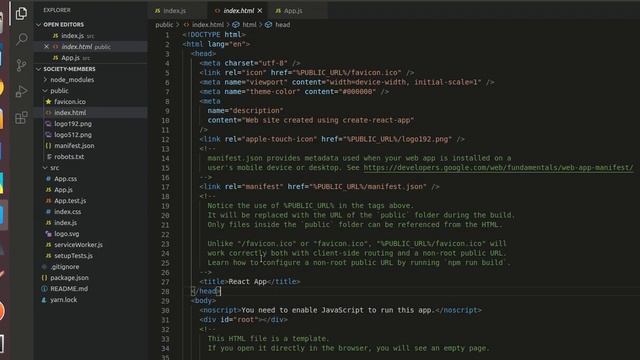Select index.js in Open Editors
The height and width of the screenshot is (360, 640).
point(73,36)
